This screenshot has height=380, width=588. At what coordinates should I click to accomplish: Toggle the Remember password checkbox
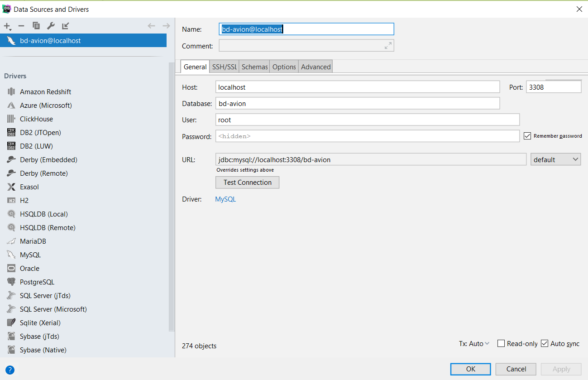coord(527,136)
